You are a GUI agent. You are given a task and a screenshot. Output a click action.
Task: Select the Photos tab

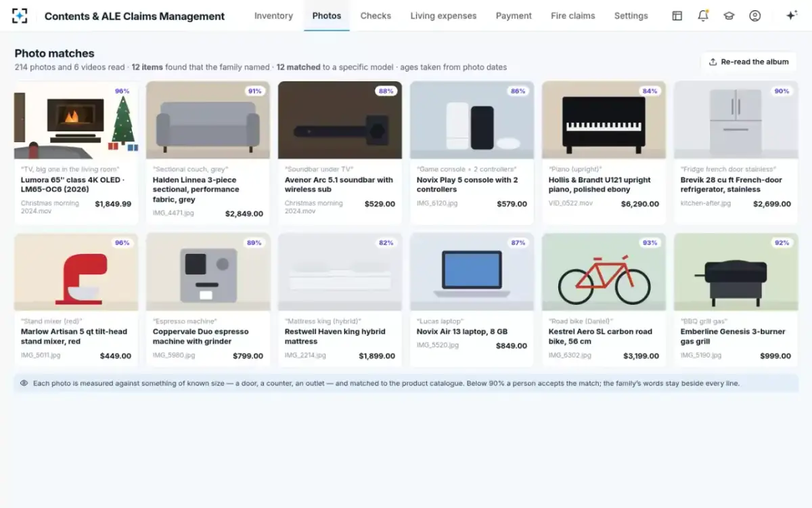[x=327, y=16]
